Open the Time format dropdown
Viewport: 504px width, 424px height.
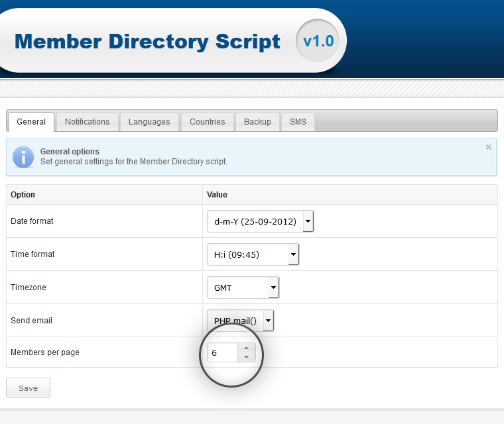(x=253, y=254)
